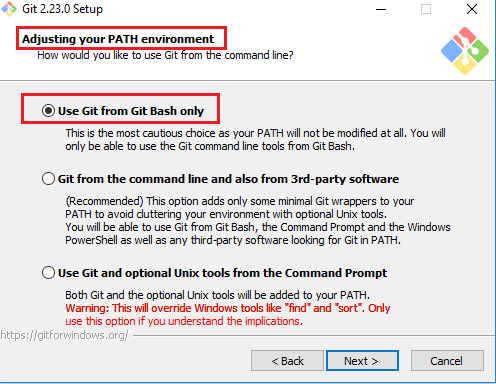The image size is (496, 384).
Task: Continue with the Next button
Action: pyautogui.click(x=362, y=360)
